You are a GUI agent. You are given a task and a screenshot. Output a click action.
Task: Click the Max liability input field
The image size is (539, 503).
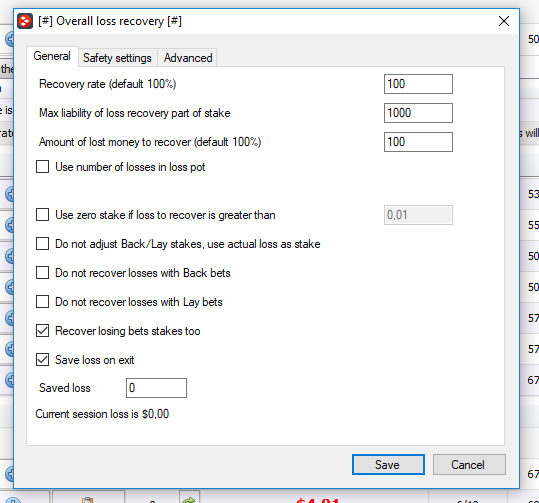(x=418, y=113)
